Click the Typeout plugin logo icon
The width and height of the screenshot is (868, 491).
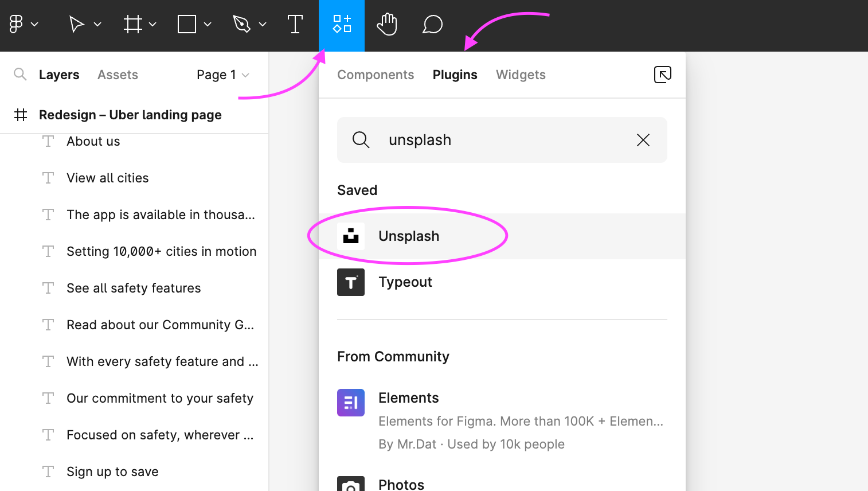point(351,282)
